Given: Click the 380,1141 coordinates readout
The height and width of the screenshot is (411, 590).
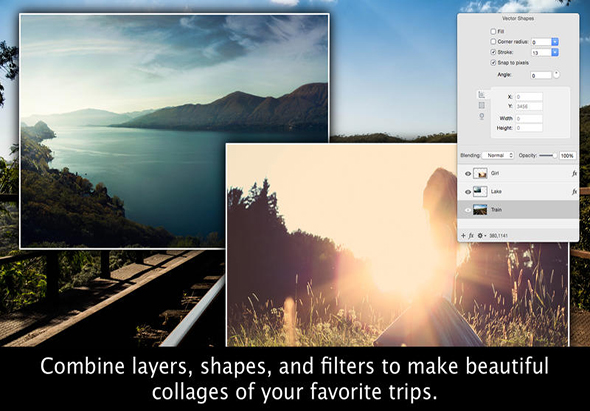Looking at the screenshot, I should pyautogui.click(x=498, y=236).
